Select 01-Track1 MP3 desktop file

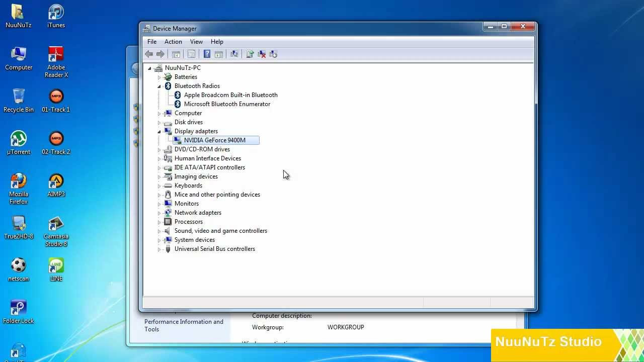pos(56,101)
